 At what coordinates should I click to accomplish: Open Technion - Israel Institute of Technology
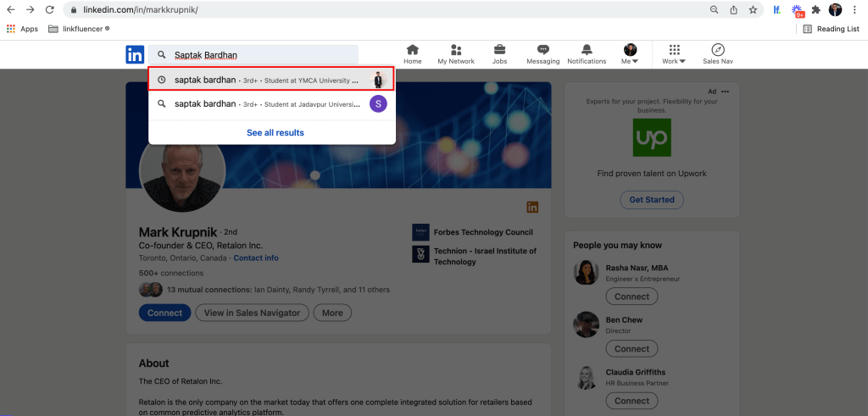point(485,256)
